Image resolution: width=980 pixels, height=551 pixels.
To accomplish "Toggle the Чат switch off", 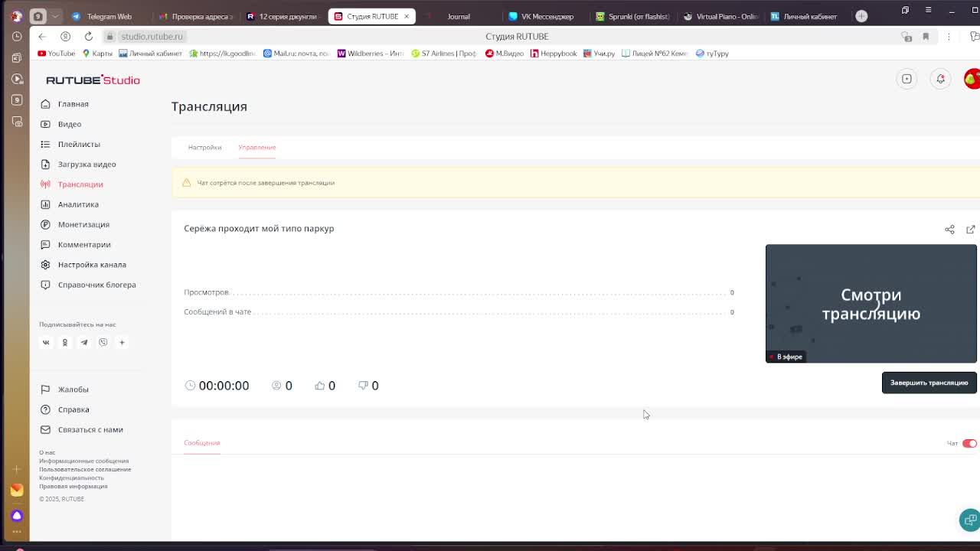I will click(969, 443).
